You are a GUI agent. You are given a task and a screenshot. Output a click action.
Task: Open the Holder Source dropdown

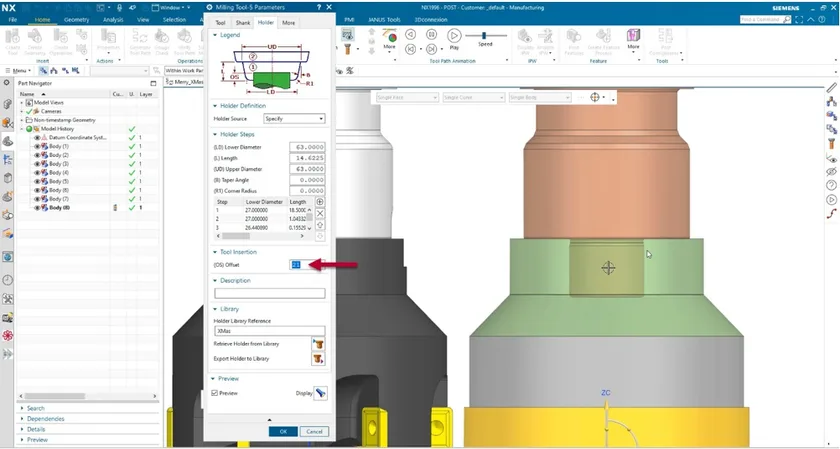click(x=294, y=118)
